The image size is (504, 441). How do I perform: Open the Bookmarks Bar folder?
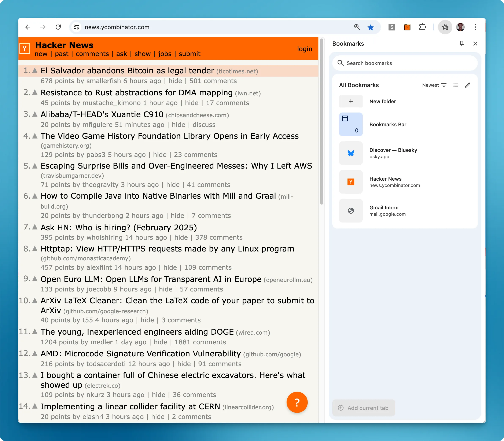click(388, 125)
